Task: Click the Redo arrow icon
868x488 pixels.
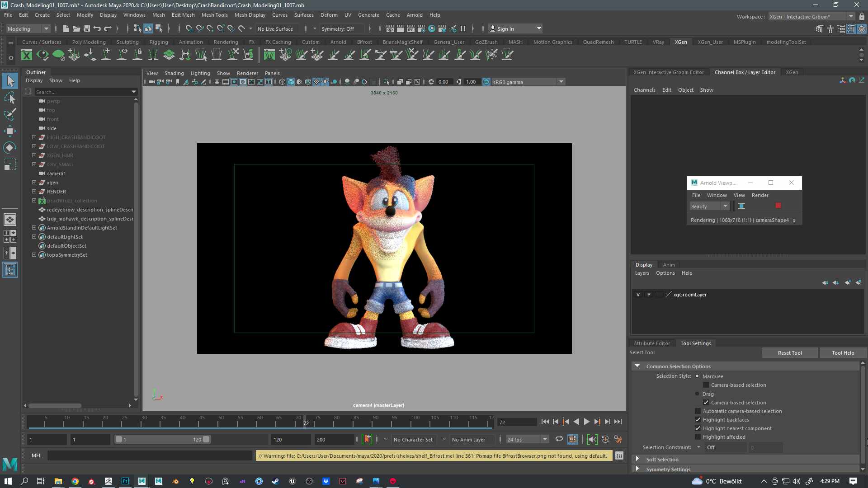Action: [x=108, y=28]
